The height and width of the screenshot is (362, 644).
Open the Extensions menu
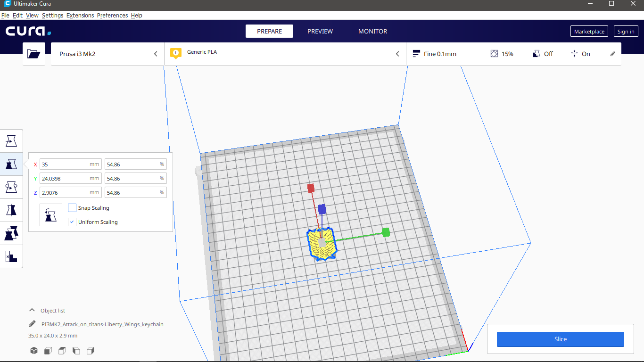point(80,16)
